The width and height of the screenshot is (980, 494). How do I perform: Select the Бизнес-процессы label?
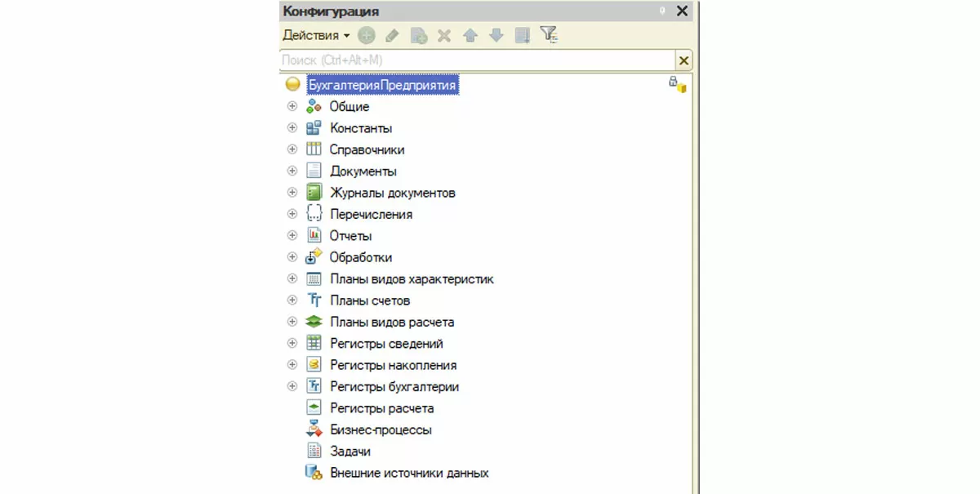click(x=381, y=429)
